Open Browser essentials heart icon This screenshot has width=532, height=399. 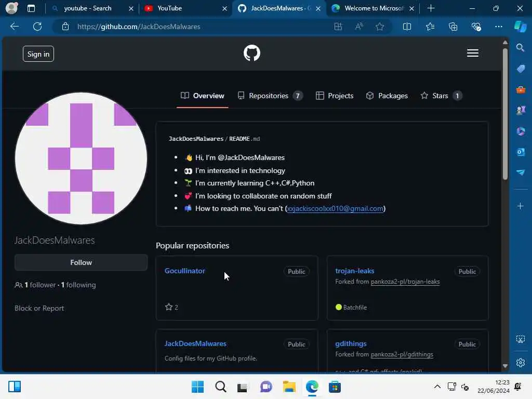point(476,26)
